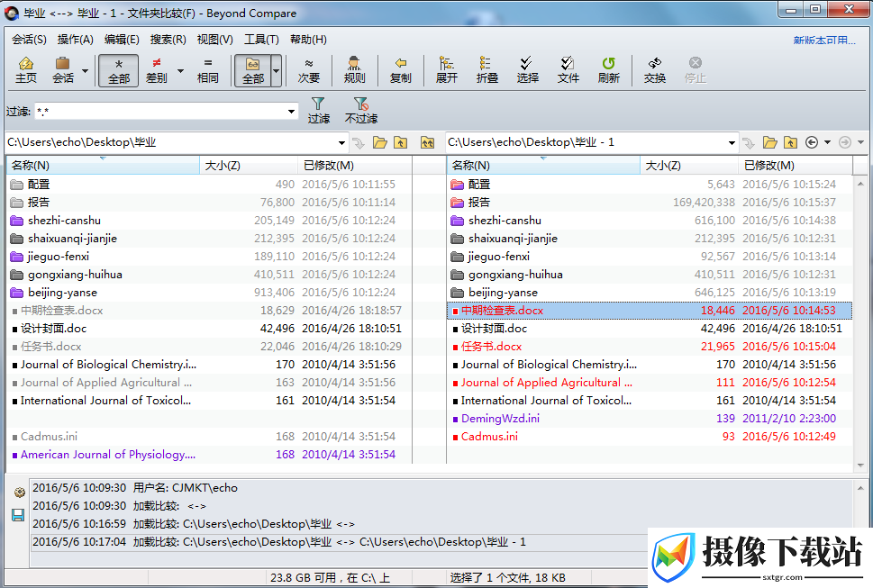Open dropdown arrow next to 会话 toolbar button
Screen dimensions: 873x588
tap(86, 70)
